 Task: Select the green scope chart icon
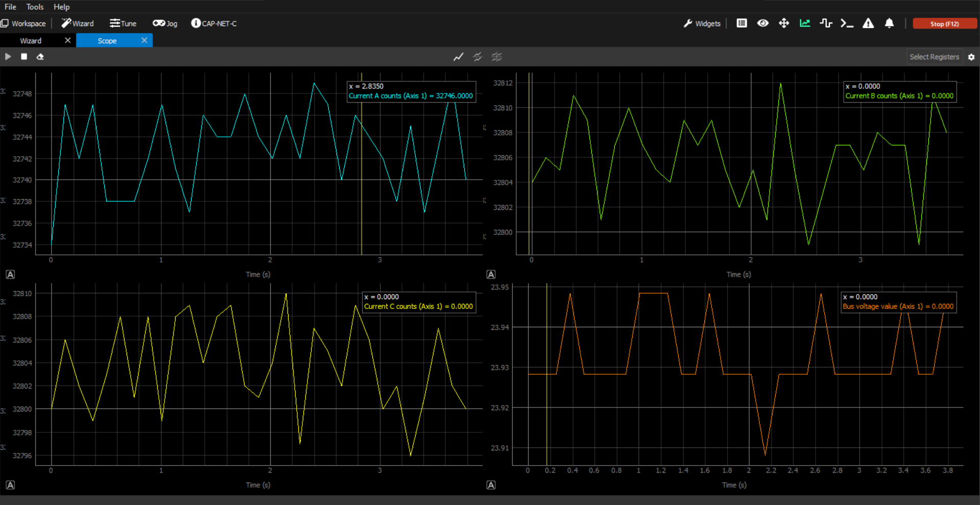pos(805,23)
